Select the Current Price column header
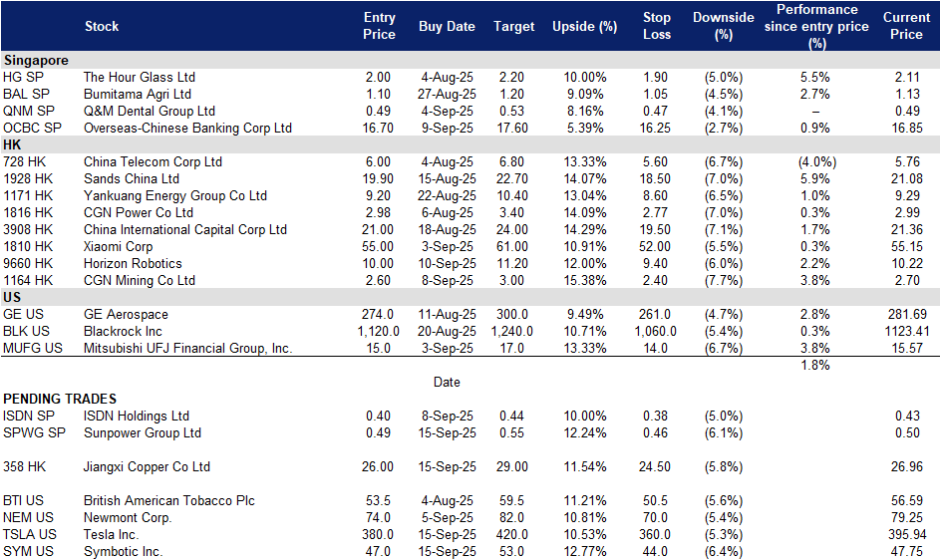The height and width of the screenshot is (560, 940). tap(906, 26)
